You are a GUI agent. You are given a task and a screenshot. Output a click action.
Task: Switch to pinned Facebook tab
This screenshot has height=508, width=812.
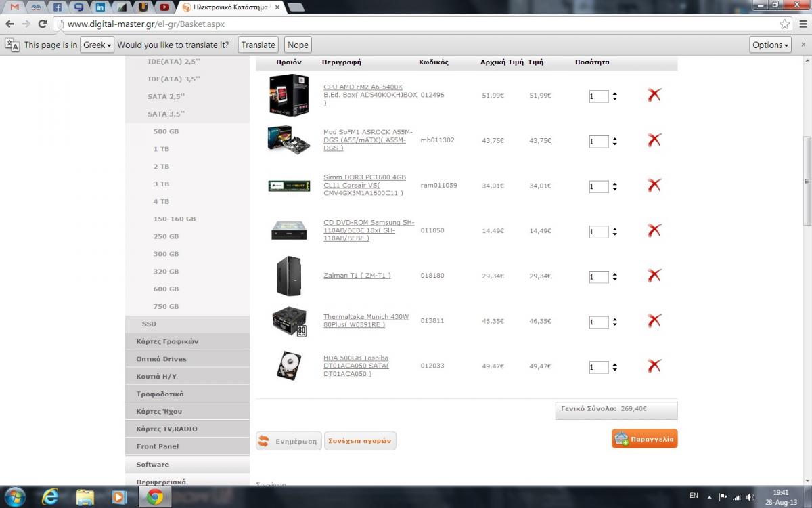[58, 7]
